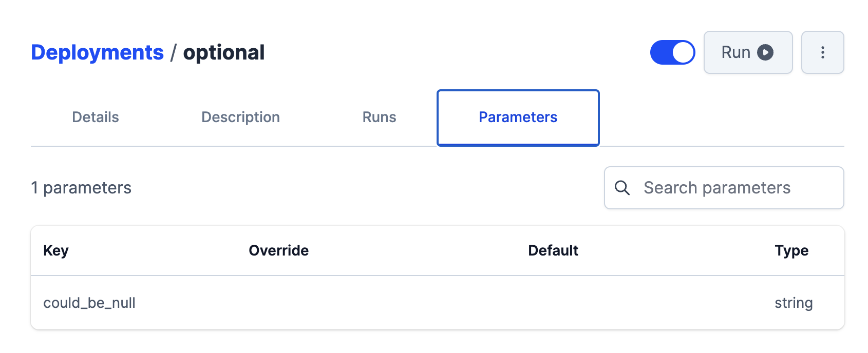Viewport: 868px width, 353px height.
Task: Open the three-dot overflow menu
Action: tap(822, 52)
